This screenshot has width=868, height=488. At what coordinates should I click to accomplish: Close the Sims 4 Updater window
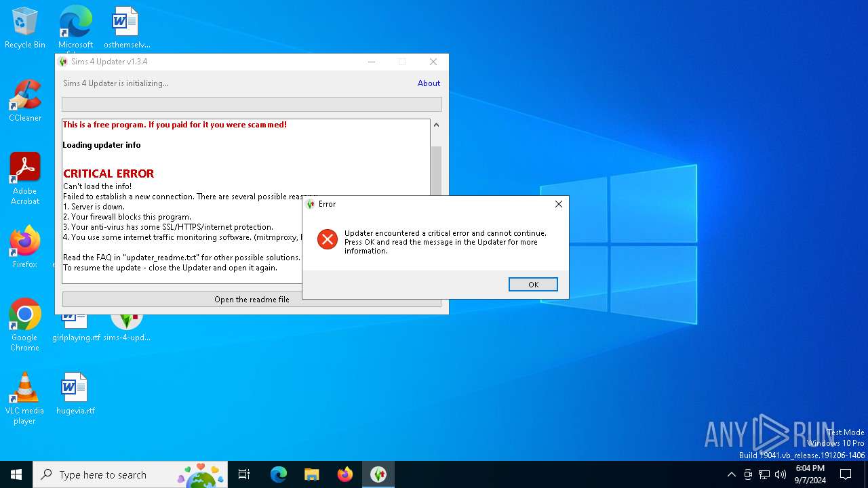pos(433,62)
